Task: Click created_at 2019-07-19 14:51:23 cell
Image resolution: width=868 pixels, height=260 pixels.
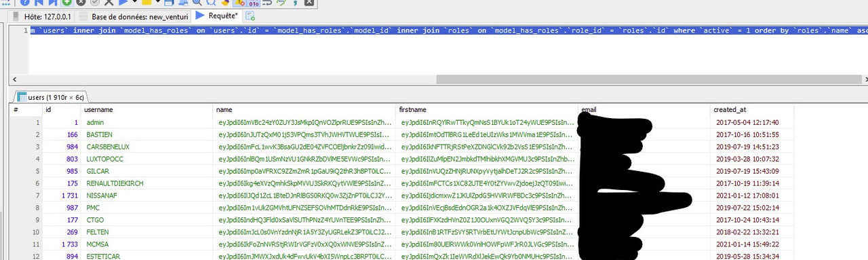Action: click(x=752, y=147)
